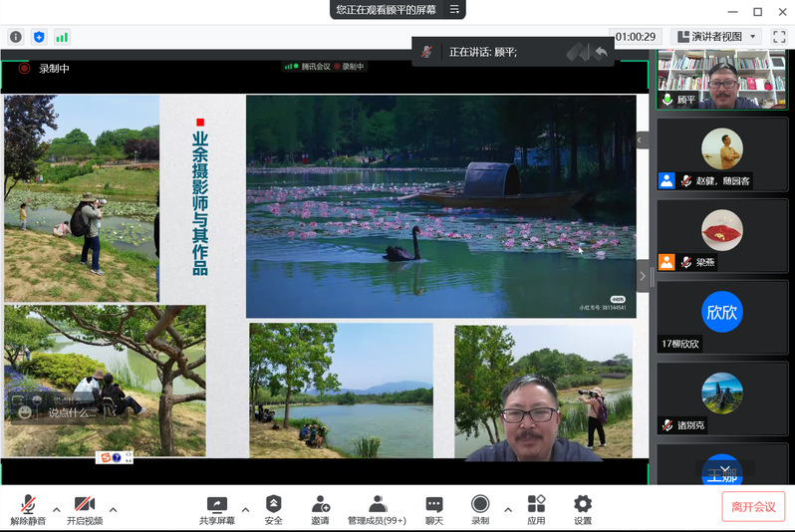Click the Leave Meeting (离开会议) button
This screenshot has height=532, width=795.
[x=753, y=506]
